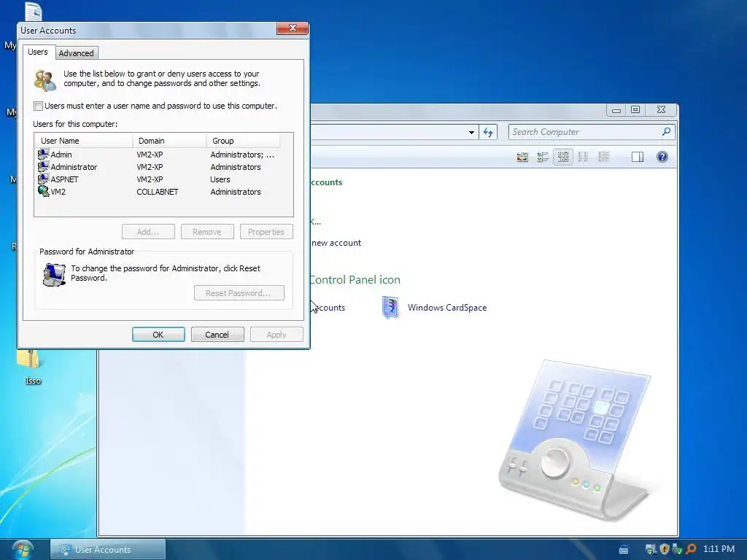
Task: Open address bar history dropdown arrow
Action: (471, 132)
